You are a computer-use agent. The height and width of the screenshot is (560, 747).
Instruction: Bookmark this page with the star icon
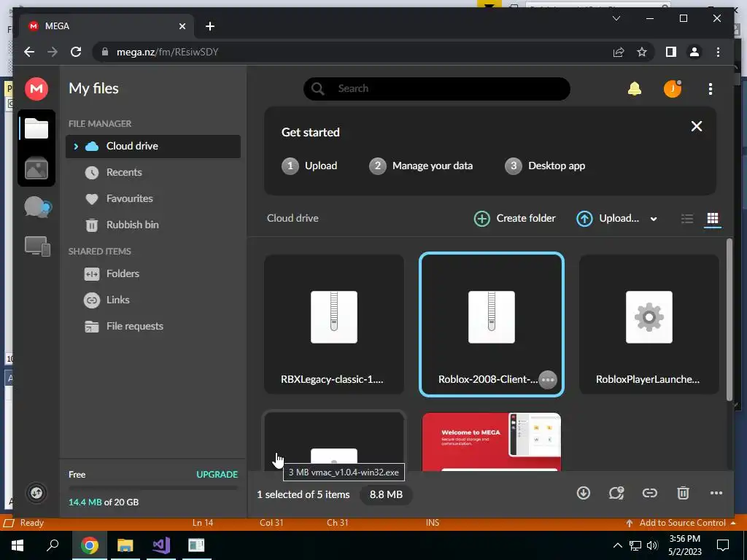click(x=642, y=52)
